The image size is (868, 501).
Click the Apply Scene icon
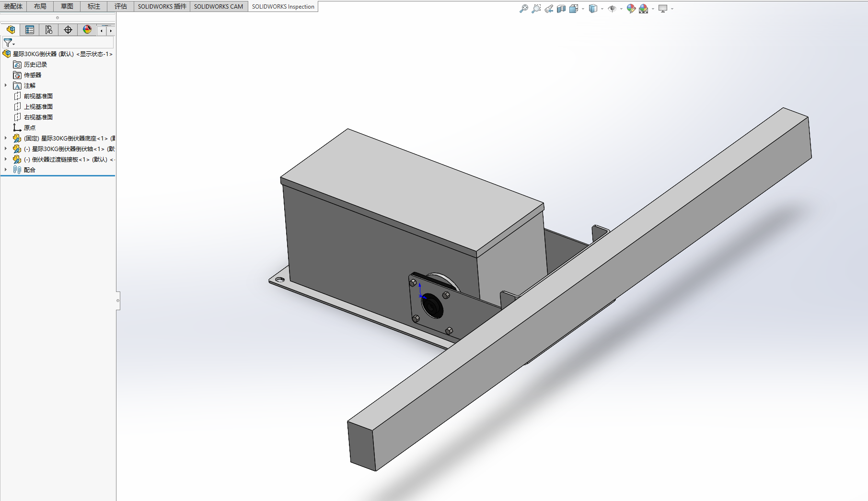[644, 9]
